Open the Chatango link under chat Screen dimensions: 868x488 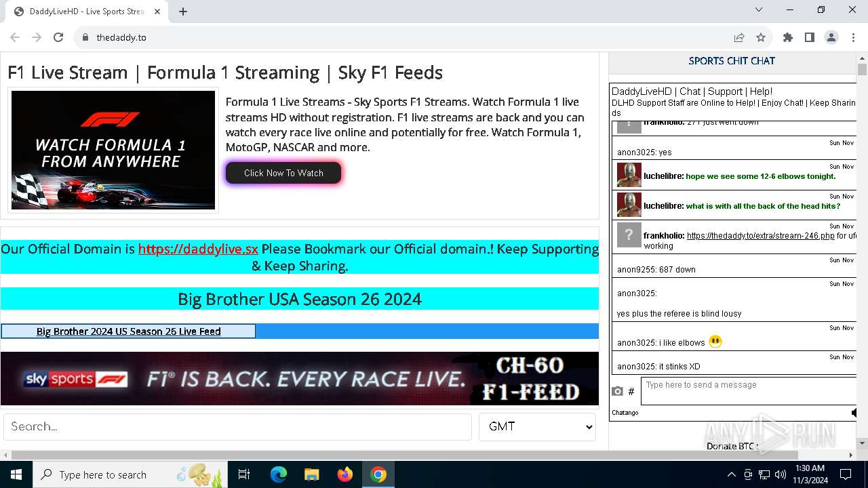click(x=625, y=412)
